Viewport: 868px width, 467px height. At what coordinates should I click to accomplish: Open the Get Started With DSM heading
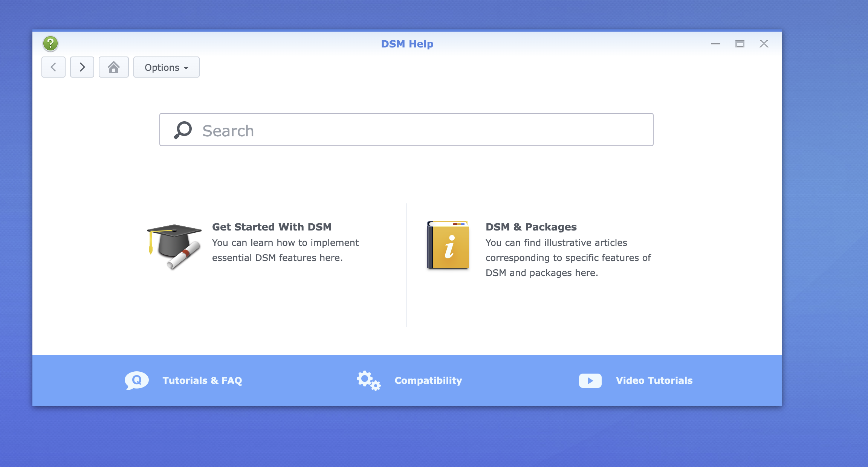[272, 227]
